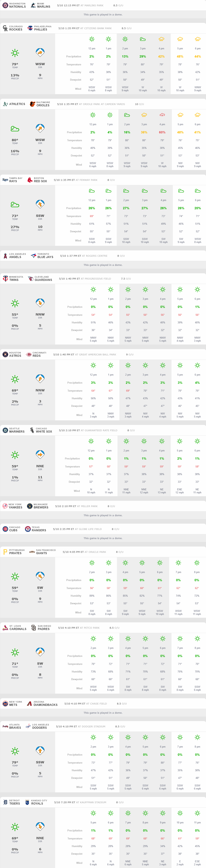Click the Miami Marlins team logo

[x=33, y=5]
